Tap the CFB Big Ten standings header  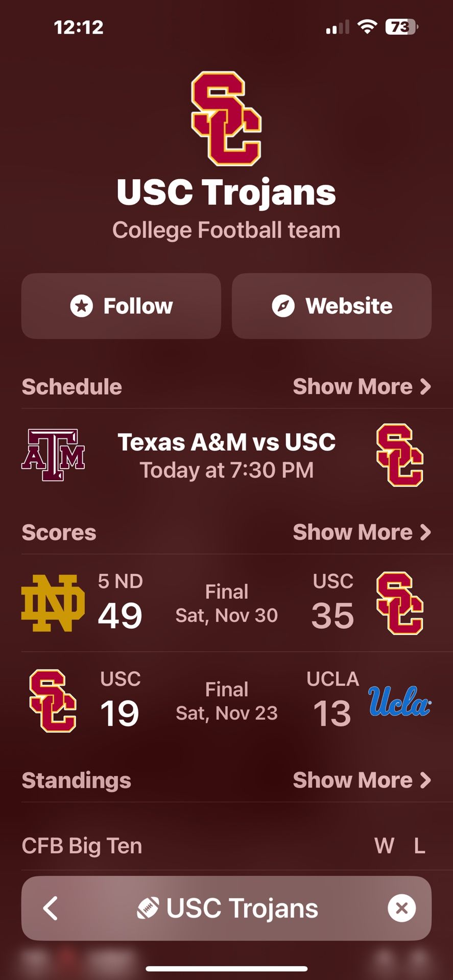coord(82,846)
